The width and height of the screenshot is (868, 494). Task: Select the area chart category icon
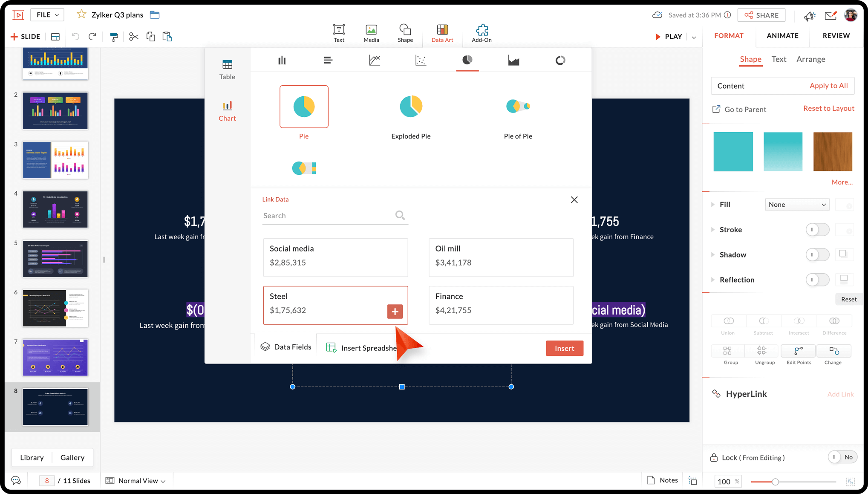point(513,60)
